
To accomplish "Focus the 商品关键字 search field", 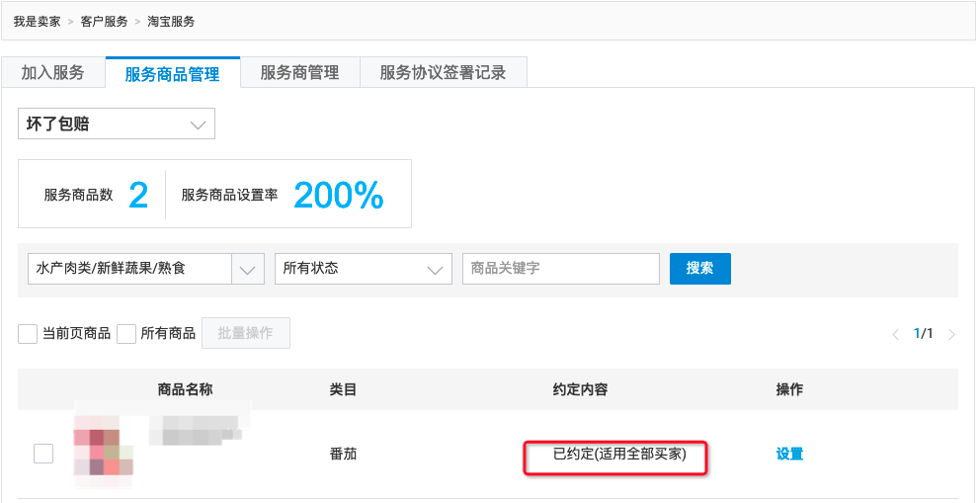I will 560,269.
